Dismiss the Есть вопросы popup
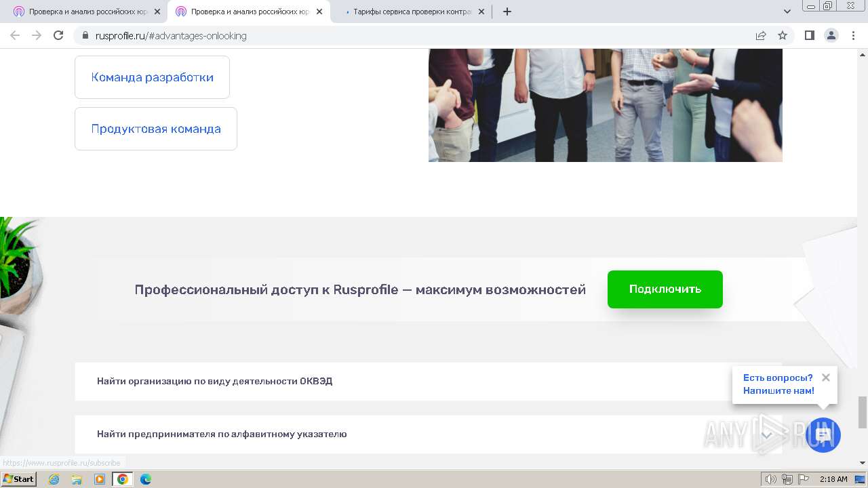The image size is (868, 488). coord(825,378)
